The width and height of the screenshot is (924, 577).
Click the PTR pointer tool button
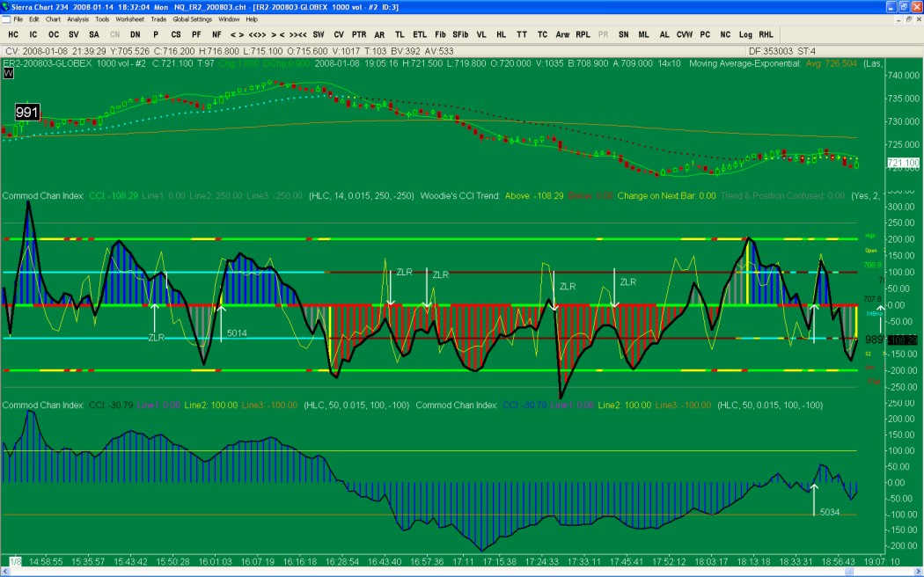(x=359, y=34)
